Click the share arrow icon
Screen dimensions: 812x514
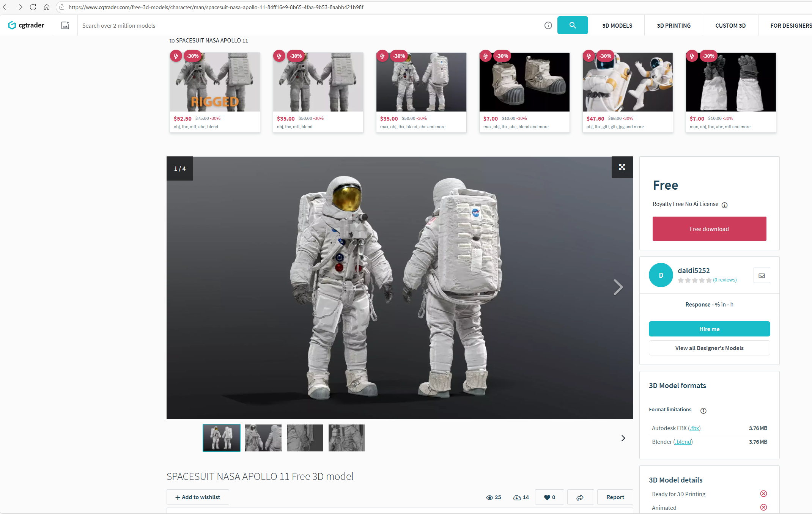click(580, 497)
